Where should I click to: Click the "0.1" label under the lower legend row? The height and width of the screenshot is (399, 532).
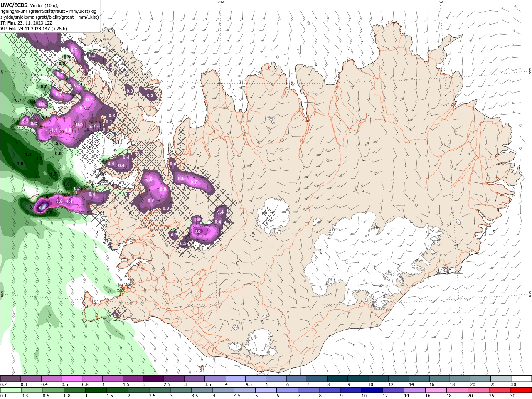coord(3,396)
